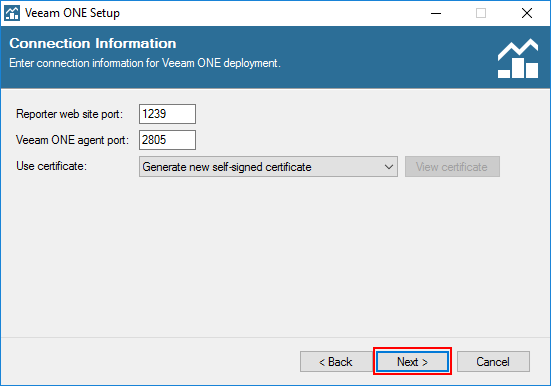Click the Veeam ONE chart logo in header
This screenshot has height=386, width=551.
click(x=518, y=58)
